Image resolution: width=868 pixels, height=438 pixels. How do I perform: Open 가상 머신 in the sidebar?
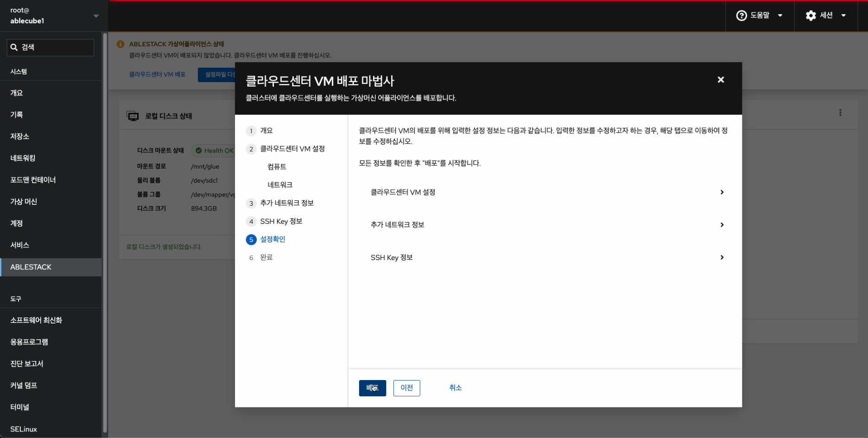pos(24,202)
